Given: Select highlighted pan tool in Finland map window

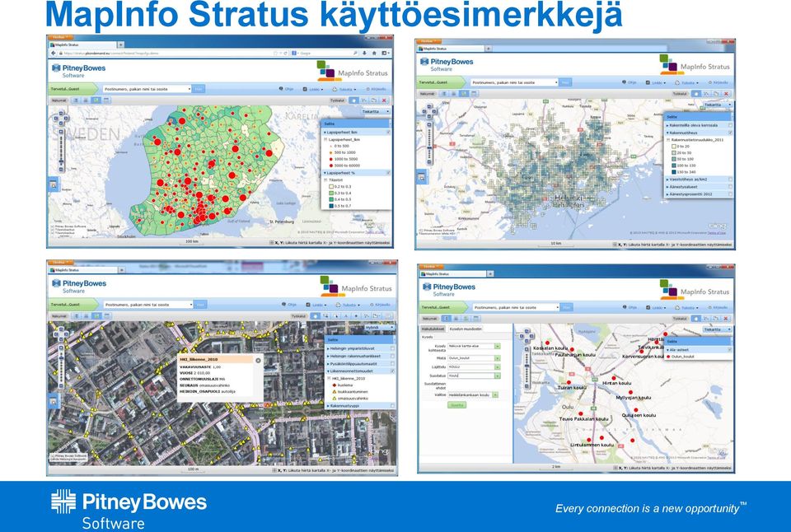Looking at the screenshot, I should 353,100.
